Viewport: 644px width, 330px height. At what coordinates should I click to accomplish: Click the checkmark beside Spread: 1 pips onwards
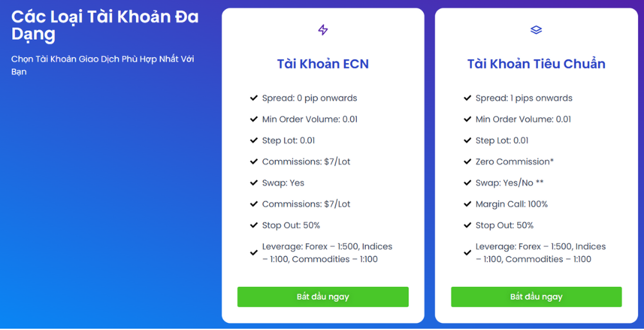(468, 98)
